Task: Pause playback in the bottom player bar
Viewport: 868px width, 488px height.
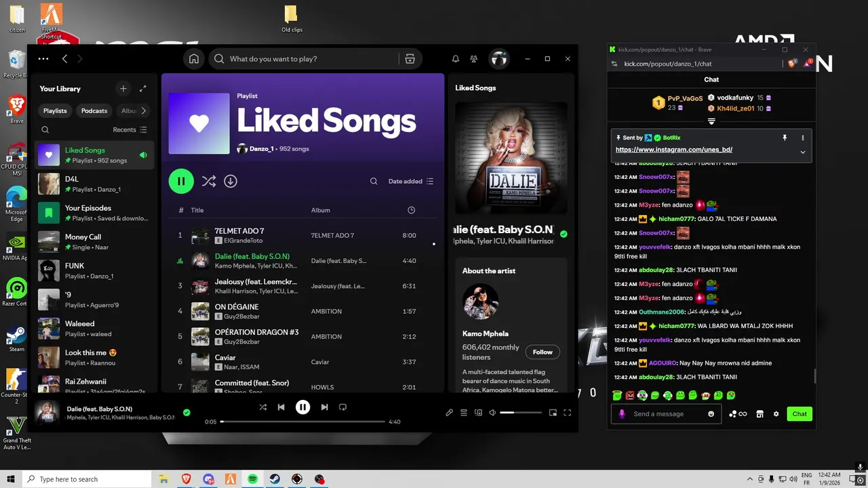Action: click(x=302, y=407)
